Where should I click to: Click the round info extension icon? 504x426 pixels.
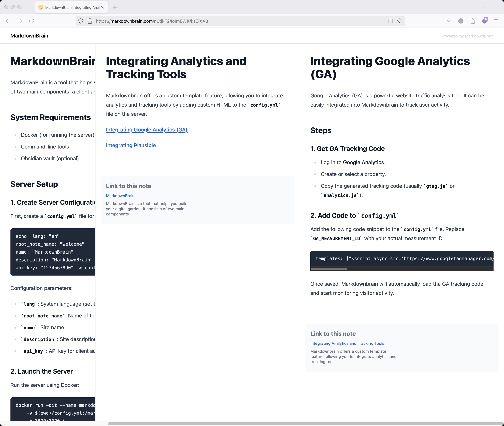point(461,21)
